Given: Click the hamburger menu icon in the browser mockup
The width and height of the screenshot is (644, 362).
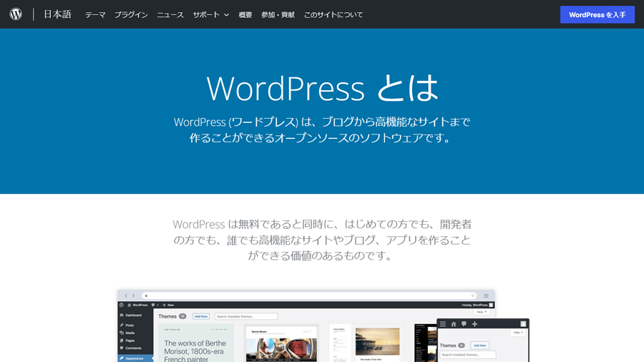Looking at the screenshot, I should [x=486, y=295].
